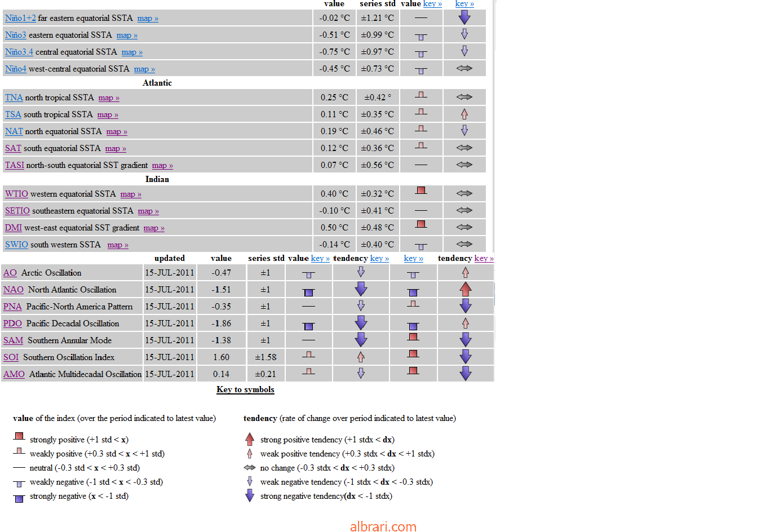Click the no-change arrow in the SETIO row
Screen dimensions: 770x532
tap(464, 210)
